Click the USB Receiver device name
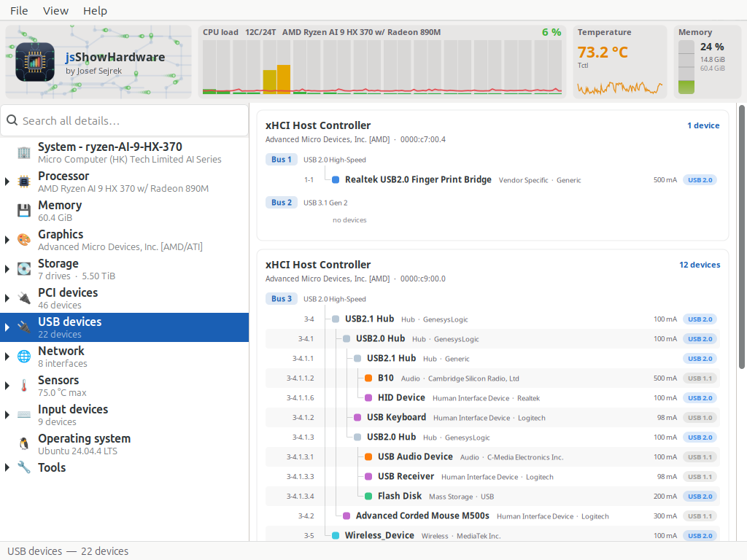The image size is (747, 560). (x=406, y=476)
